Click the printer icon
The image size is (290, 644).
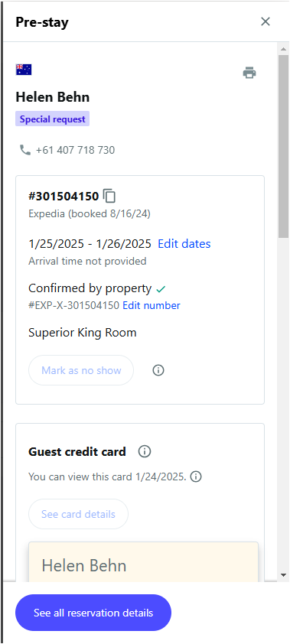click(x=249, y=73)
